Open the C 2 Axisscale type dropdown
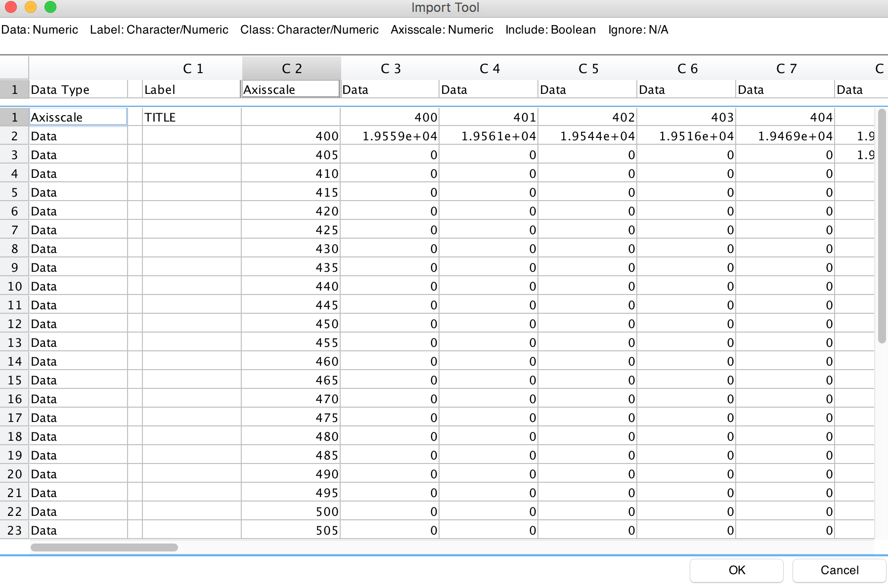The width and height of the screenshot is (888, 588). point(291,89)
